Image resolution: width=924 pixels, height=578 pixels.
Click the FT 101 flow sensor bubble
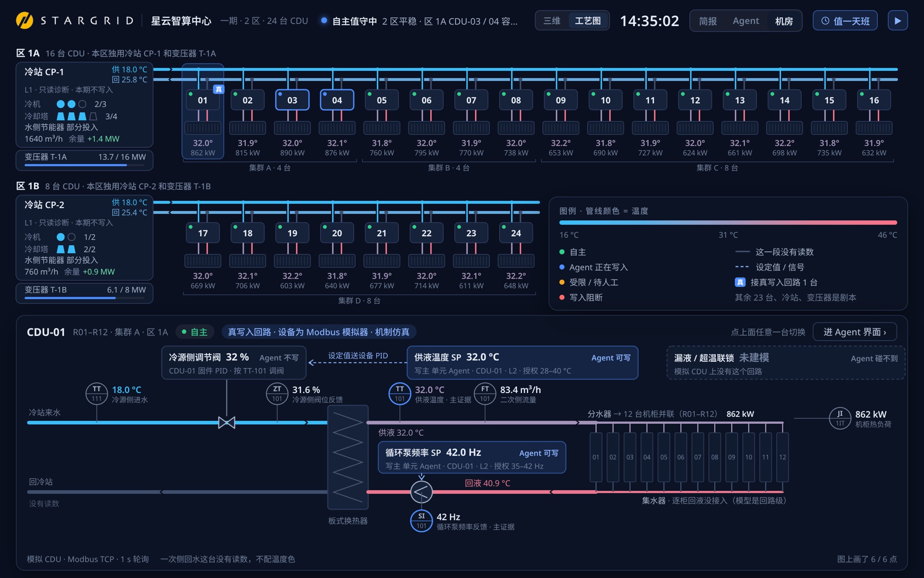pos(485,394)
